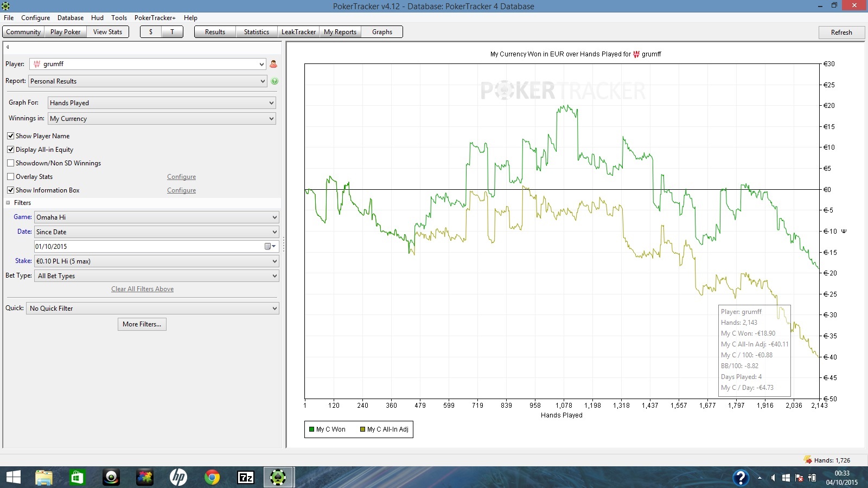Click the information box on the graph
Viewport: 868px width, 488px height.
(x=755, y=350)
